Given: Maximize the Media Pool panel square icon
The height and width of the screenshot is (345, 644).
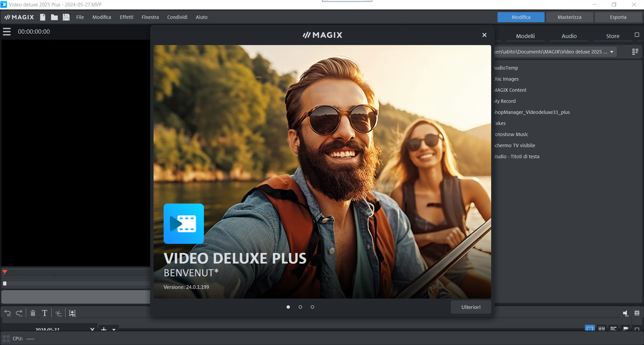Looking at the screenshot, I should point(636,35).
